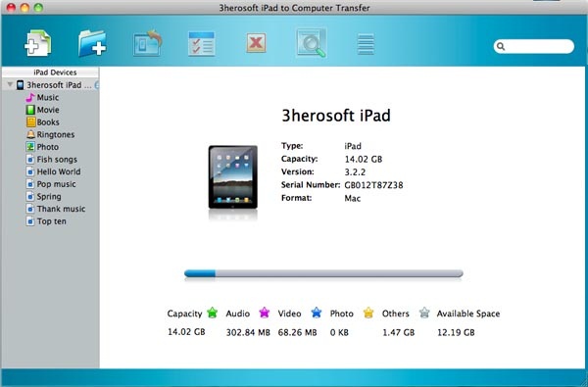The height and width of the screenshot is (387, 588).
Task: Click the Add folder to iPad icon
Action: click(92, 44)
